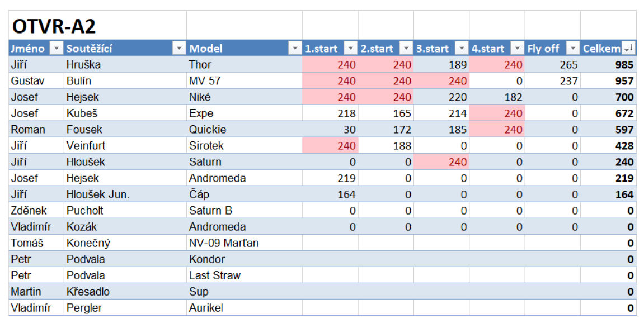Click the Last Straw model cell
The image size is (644, 328).
[x=245, y=275]
